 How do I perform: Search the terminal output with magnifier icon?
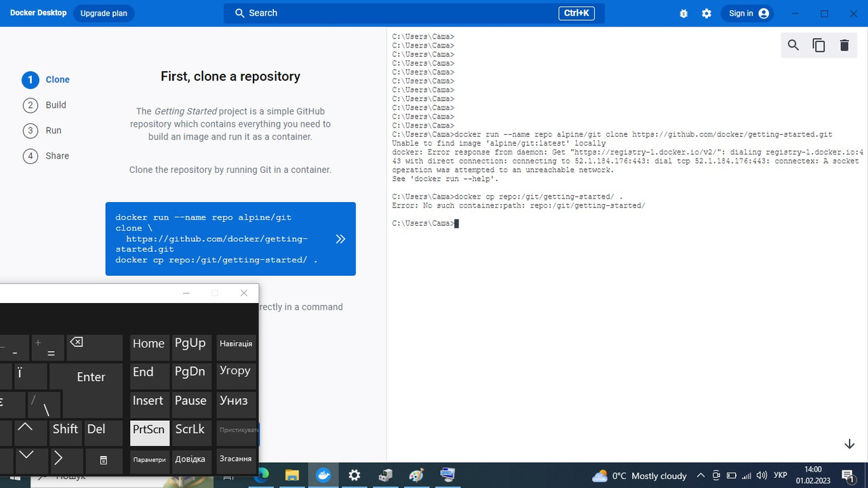click(793, 45)
